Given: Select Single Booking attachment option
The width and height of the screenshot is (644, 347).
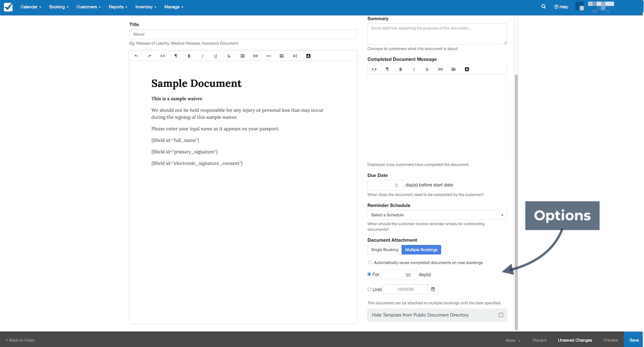Looking at the screenshot, I should pyautogui.click(x=384, y=250).
